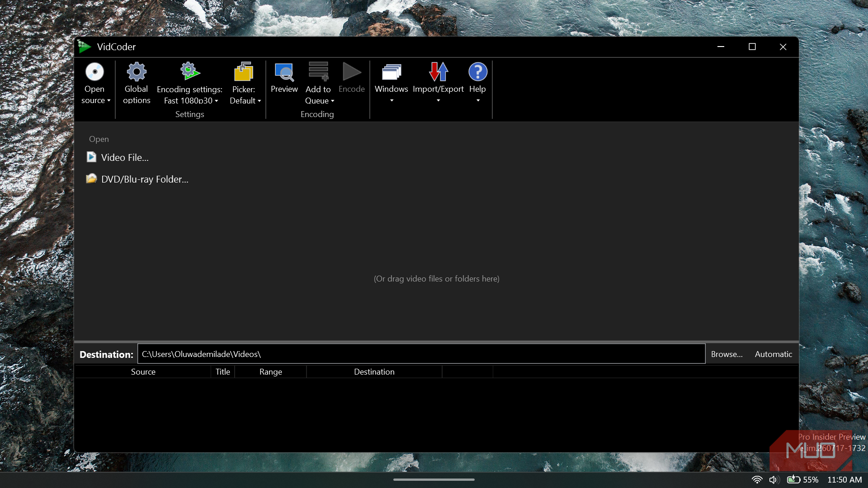The height and width of the screenshot is (488, 868).
Task: Click the VidCoder logo in title bar
Action: tap(85, 47)
